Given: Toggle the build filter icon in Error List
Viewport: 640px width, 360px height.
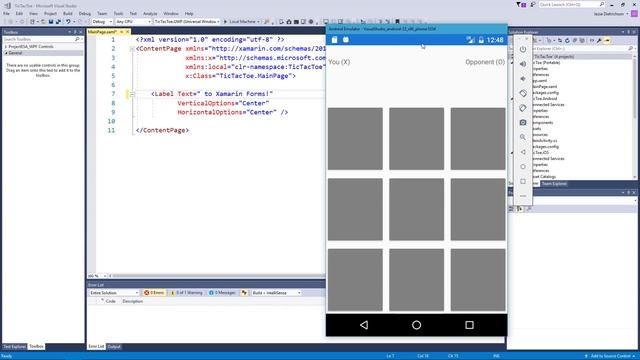Looking at the screenshot, I should (x=244, y=293).
